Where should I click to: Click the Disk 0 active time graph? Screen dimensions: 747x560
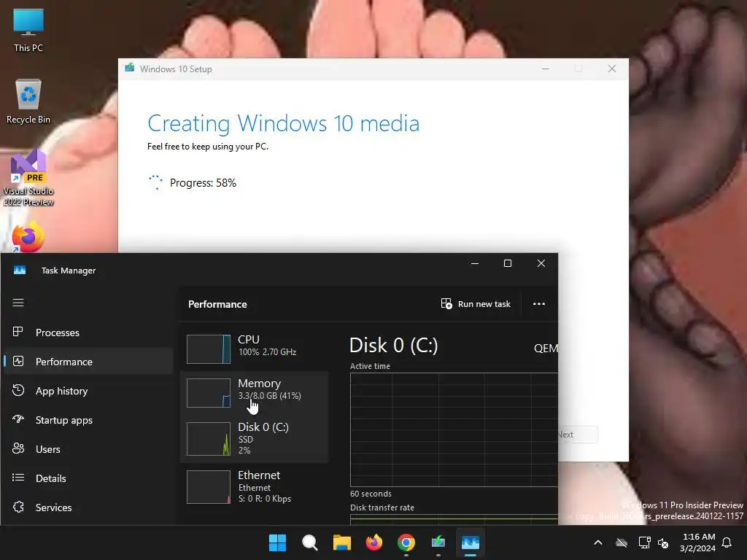[x=454, y=429]
